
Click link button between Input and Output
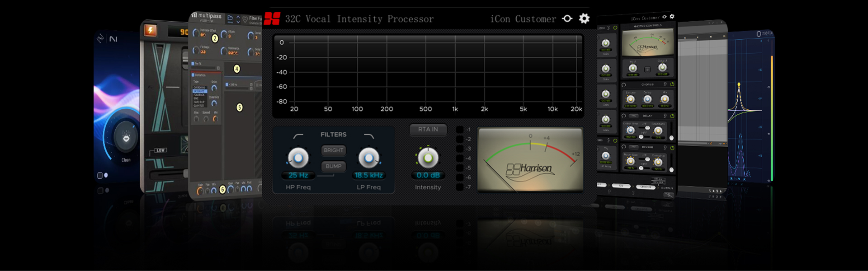pos(647,69)
